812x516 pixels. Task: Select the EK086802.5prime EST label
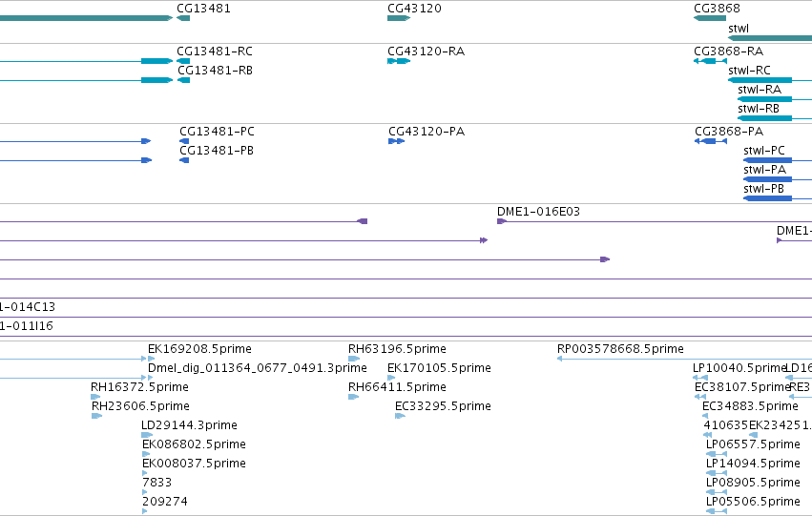coord(194,444)
